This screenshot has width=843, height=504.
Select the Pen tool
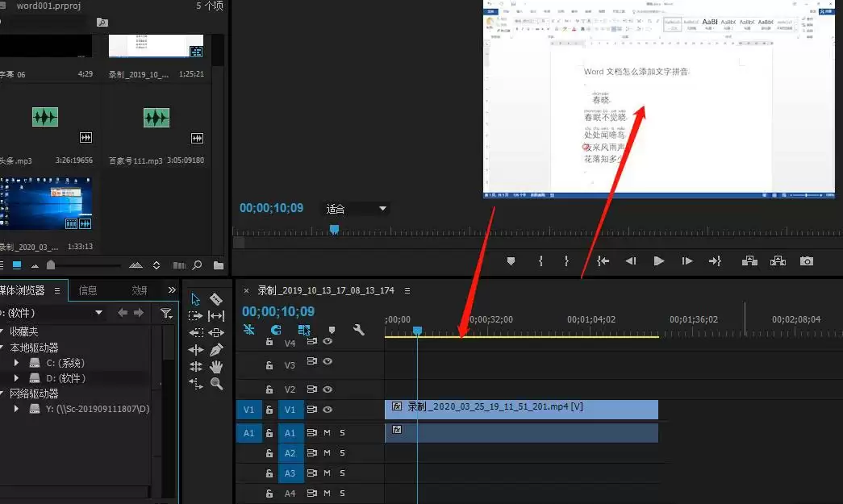tap(216, 350)
